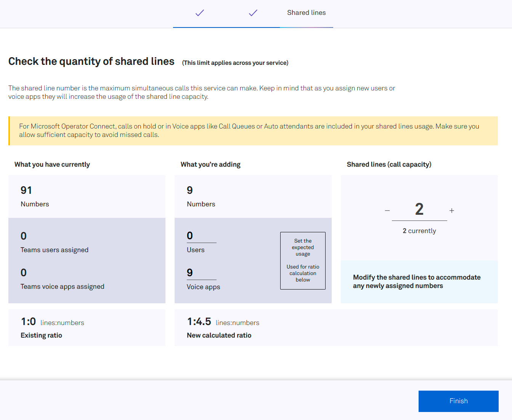
Task: Click the 'Shared lines (call capacity)' heading
Action: pyautogui.click(x=389, y=164)
